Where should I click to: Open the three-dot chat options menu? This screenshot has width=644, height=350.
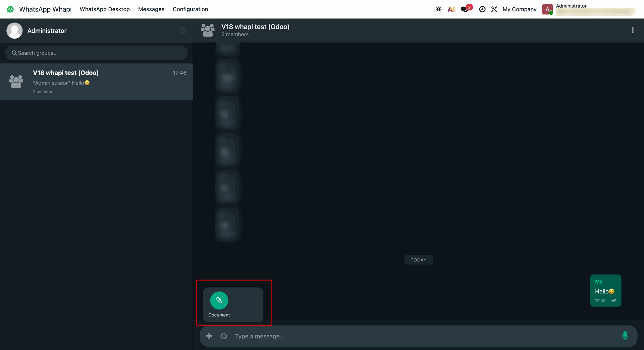(633, 30)
